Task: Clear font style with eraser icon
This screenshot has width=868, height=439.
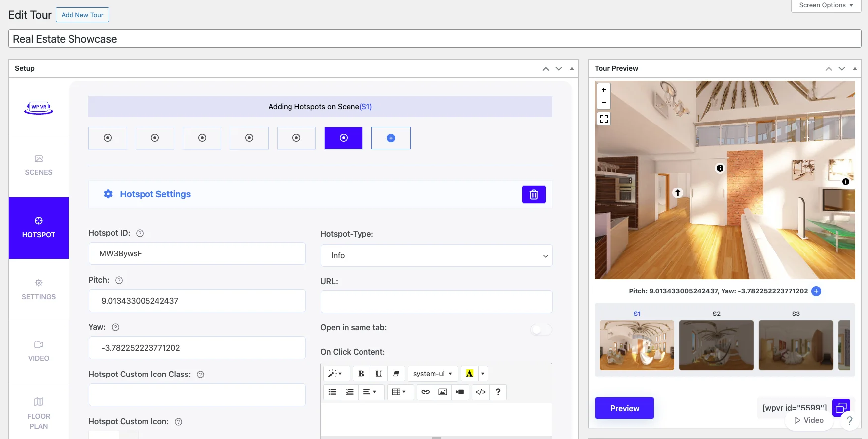Action: (x=396, y=374)
